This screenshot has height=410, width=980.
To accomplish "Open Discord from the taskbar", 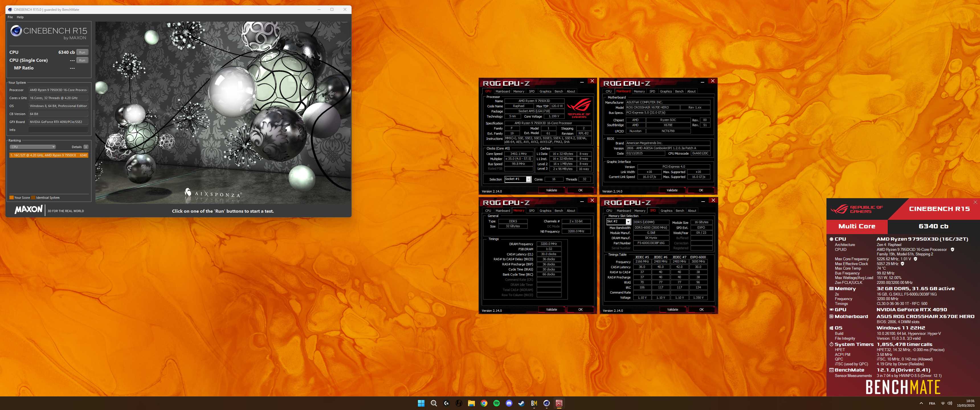I will coord(509,403).
